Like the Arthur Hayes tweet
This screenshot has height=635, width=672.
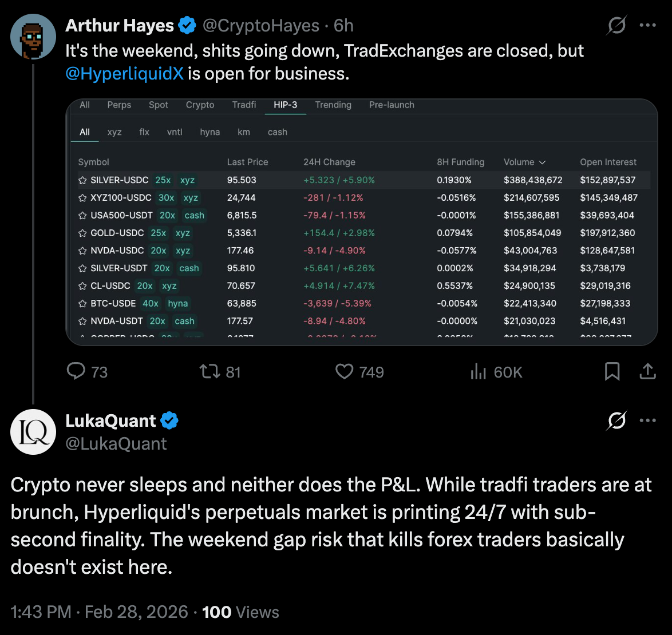[x=344, y=372]
